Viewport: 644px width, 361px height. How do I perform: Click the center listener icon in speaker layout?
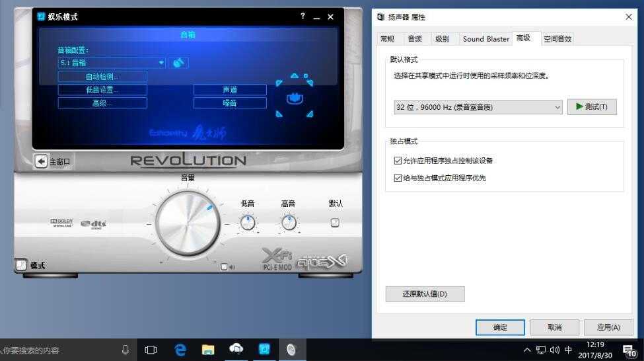[x=295, y=99]
